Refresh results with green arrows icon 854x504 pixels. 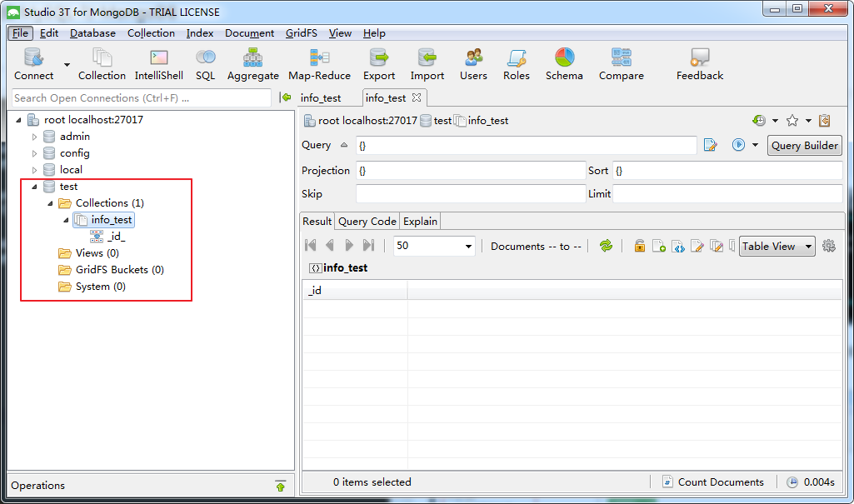[x=607, y=246]
